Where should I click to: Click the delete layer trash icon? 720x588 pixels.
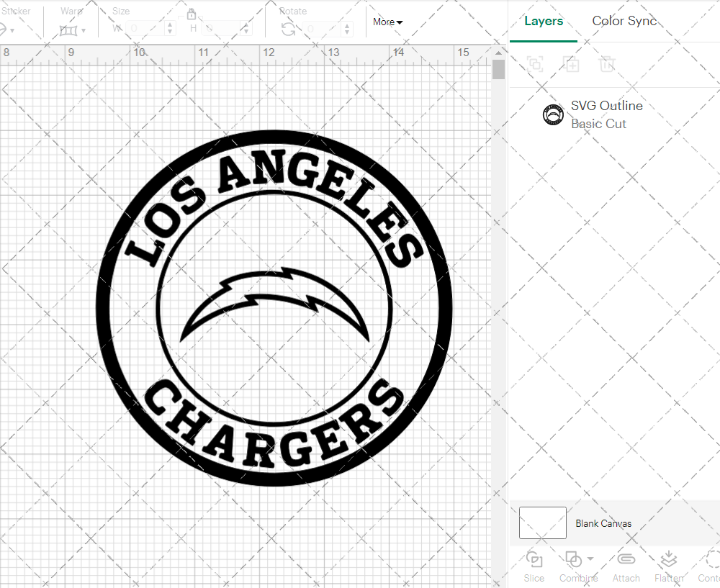608,64
